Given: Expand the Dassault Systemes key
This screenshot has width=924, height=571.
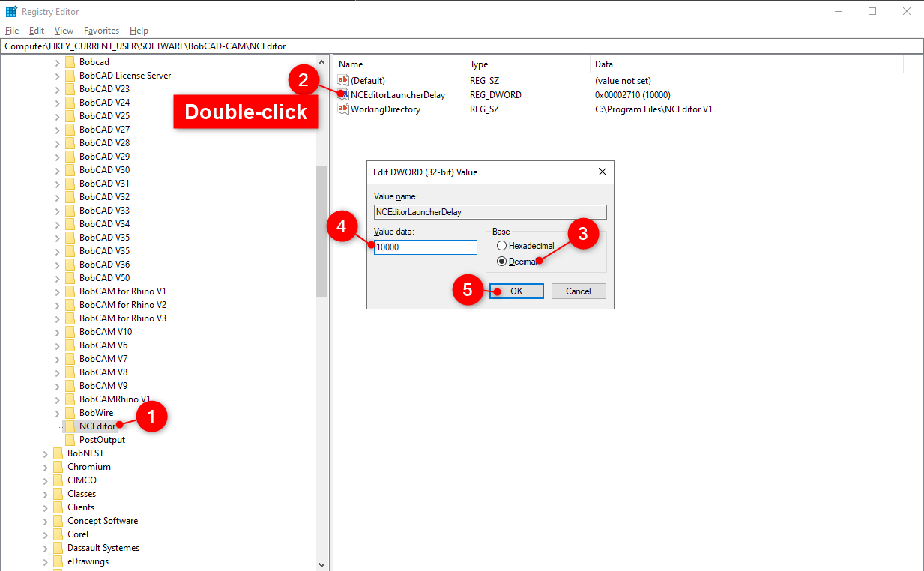Looking at the screenshot, I should coord(46,548).
